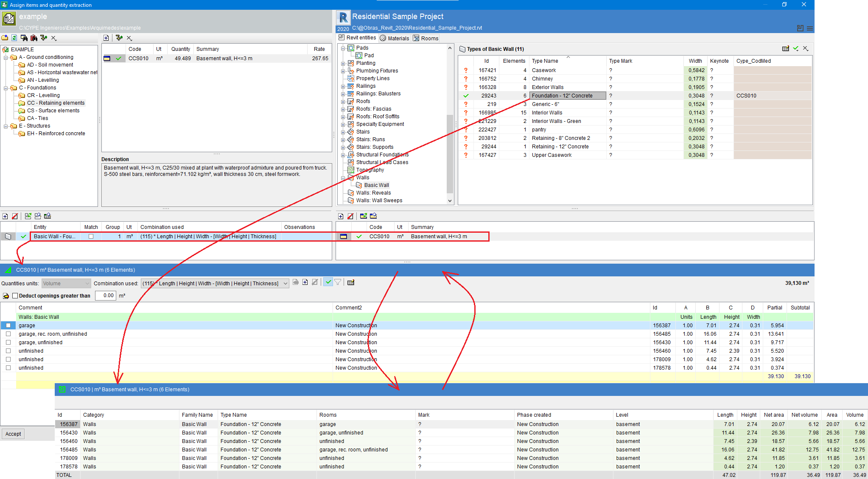The height and width of the screenshot is (479, 868).
Task: Collapse the E - Structures chapter
Action: coord(6,126)
